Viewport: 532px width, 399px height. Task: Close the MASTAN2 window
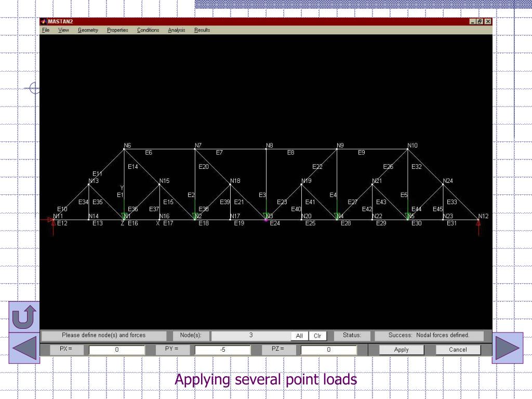point(488,21)
